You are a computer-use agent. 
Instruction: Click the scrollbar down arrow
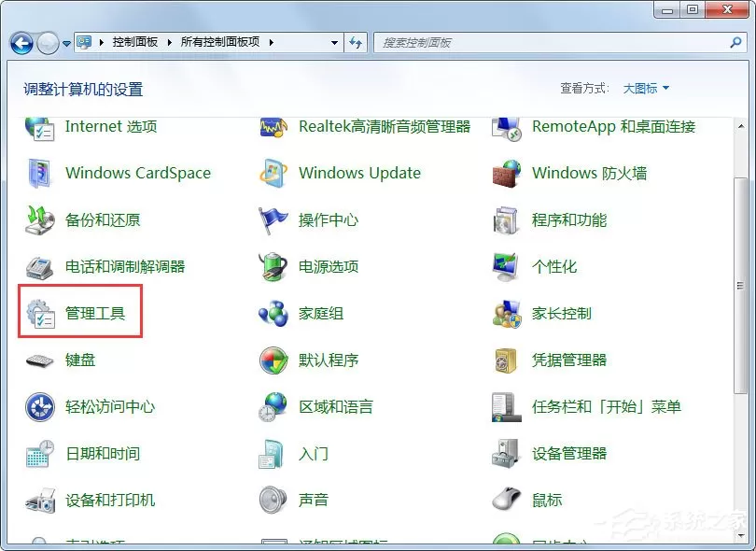pos(740,534)
